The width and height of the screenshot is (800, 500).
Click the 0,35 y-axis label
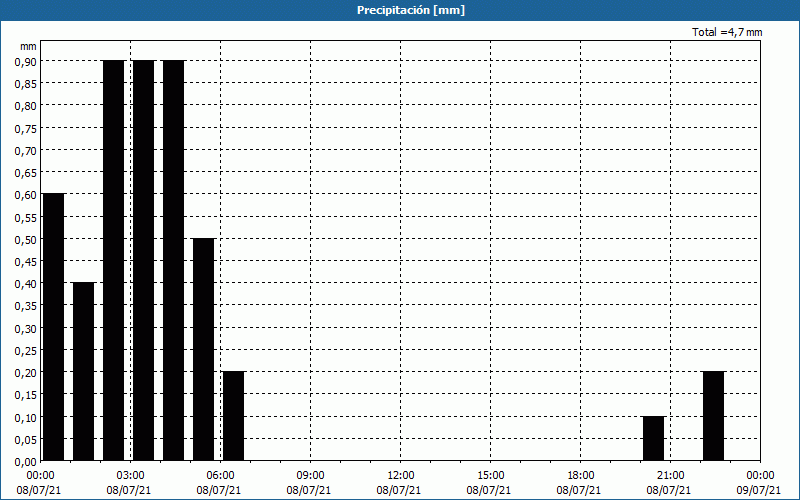26,306
